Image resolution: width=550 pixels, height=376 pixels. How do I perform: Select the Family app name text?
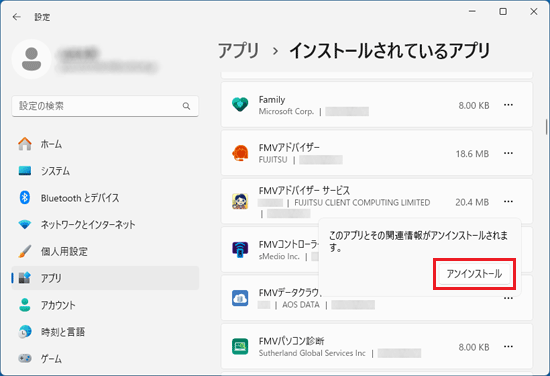point(272,100)
